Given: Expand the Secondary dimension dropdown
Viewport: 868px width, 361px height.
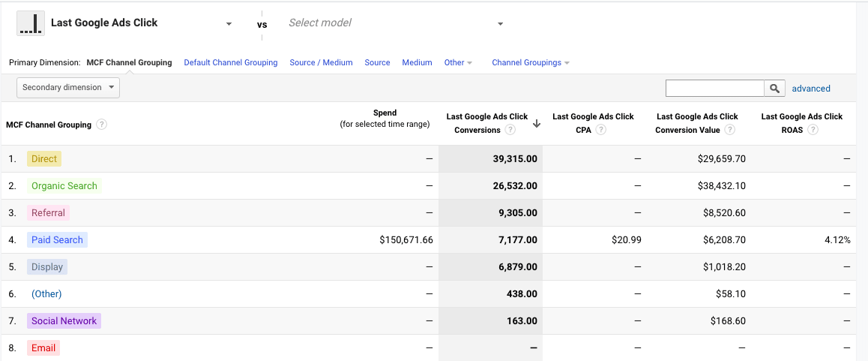Looking at the screenshot, I should click(x=68, y=88).
